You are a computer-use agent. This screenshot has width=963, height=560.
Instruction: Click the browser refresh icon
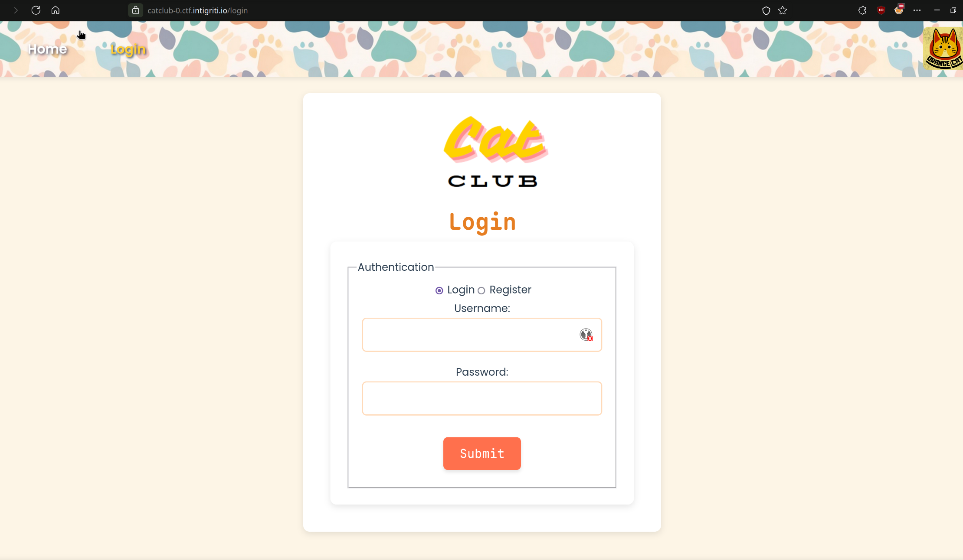click(x=35, y=11)
